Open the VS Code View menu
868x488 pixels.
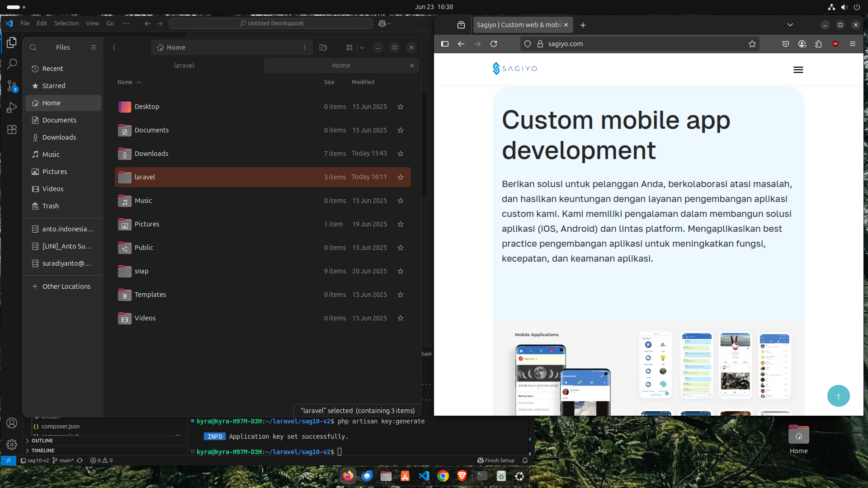92,23
